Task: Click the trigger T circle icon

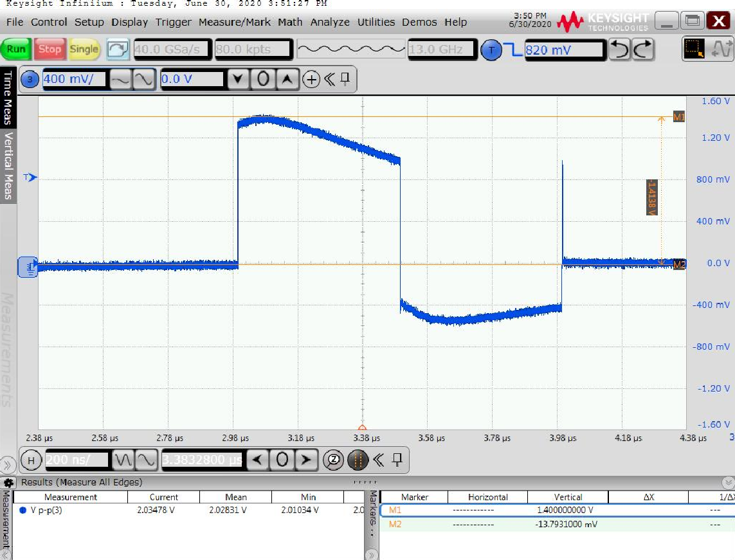Action: pyautogui.click(x=491, y=50)
